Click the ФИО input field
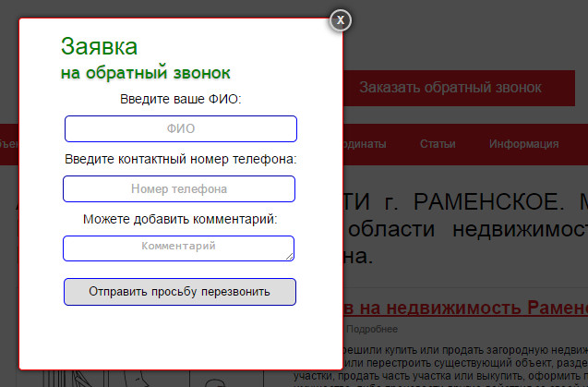 pyautogui.click(x=181, y=128)
